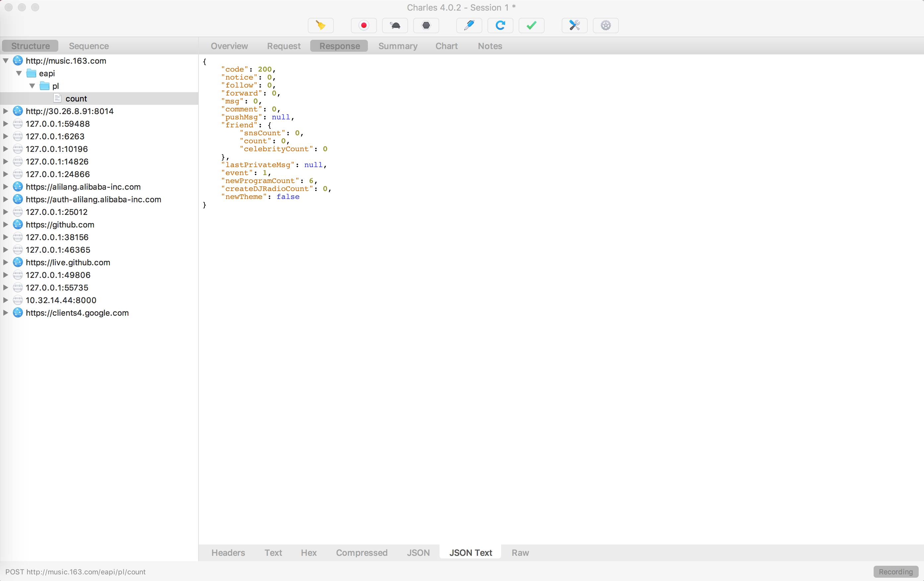Open the Chart tab
The image size is (924, 581).
(x=446, y=46)
